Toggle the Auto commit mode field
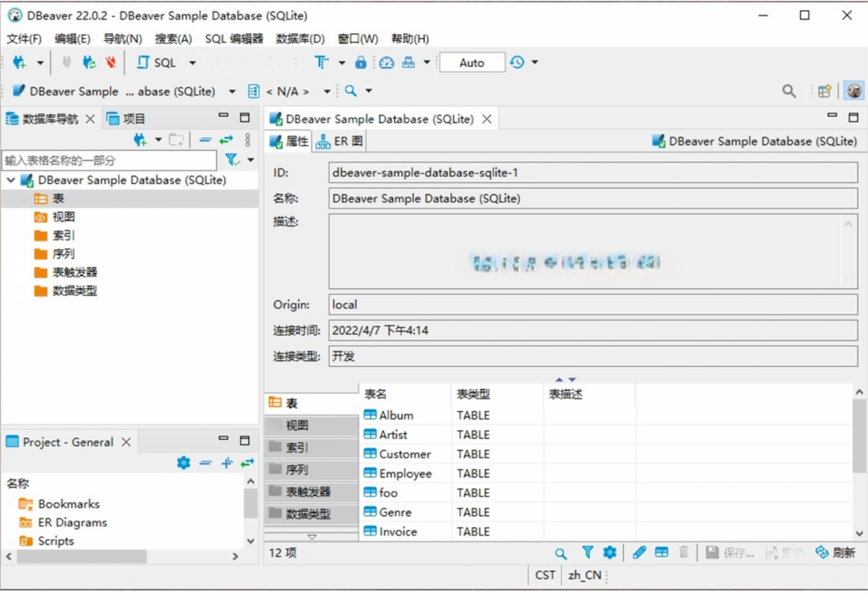The height and width of the screenshot is (600, 868). 471,63
